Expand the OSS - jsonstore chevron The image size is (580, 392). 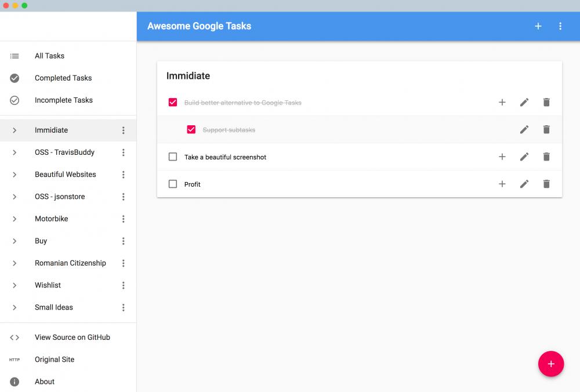click(x=14, y=197)
